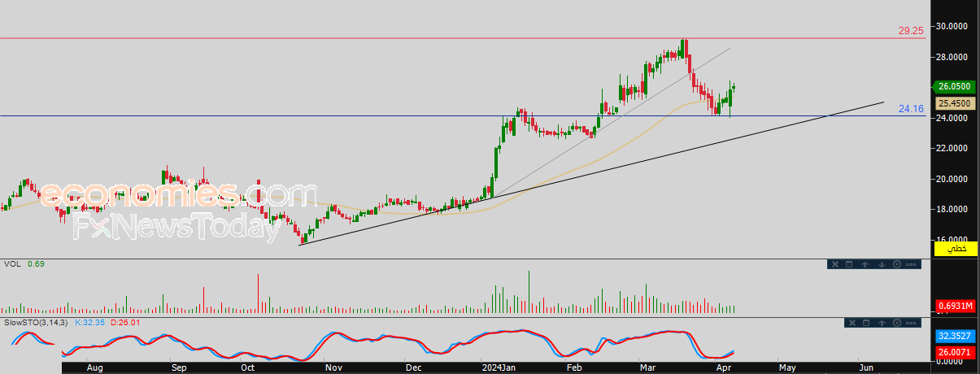
Task: Open VOL pane more options
Action: [911, 264]
